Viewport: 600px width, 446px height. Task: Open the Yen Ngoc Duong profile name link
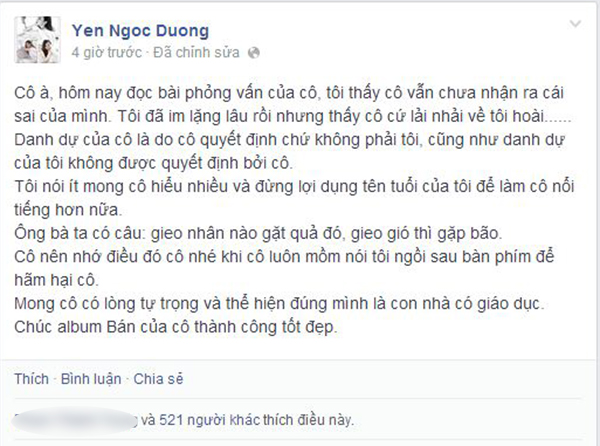140,30
